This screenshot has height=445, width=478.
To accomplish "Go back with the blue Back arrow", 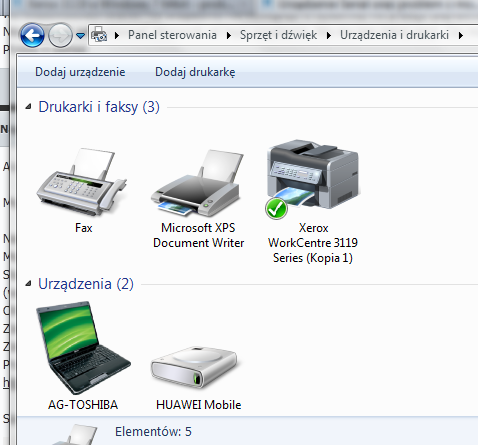I will coord(32,35).
